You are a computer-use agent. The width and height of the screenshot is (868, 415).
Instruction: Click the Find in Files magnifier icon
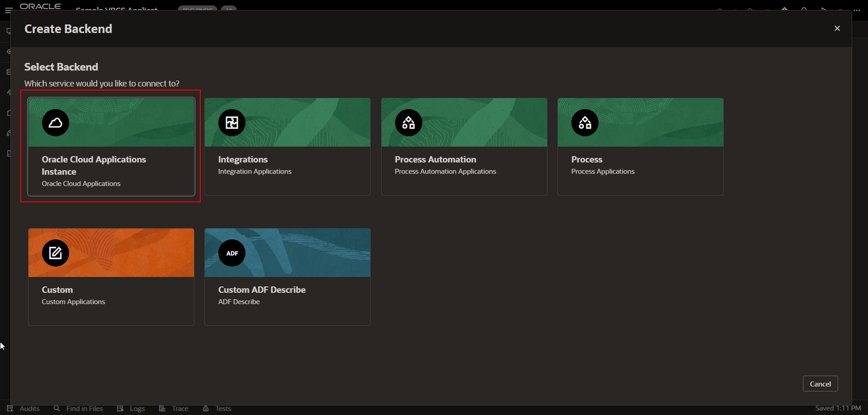57,408
